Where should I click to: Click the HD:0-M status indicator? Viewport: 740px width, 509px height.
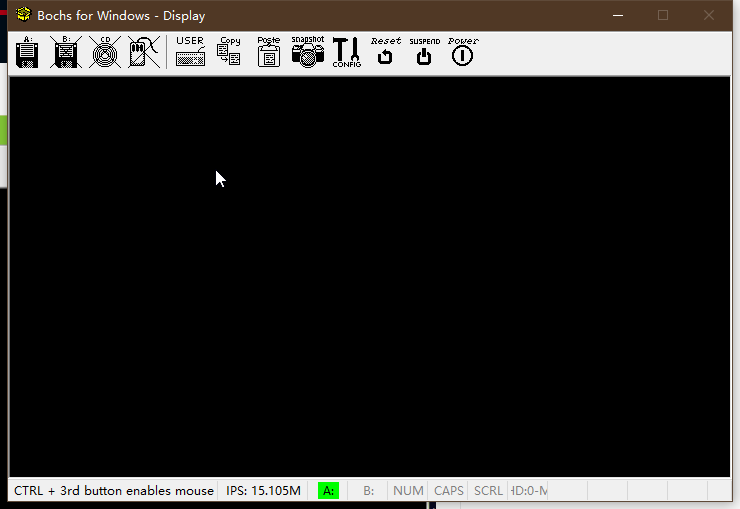529,491
